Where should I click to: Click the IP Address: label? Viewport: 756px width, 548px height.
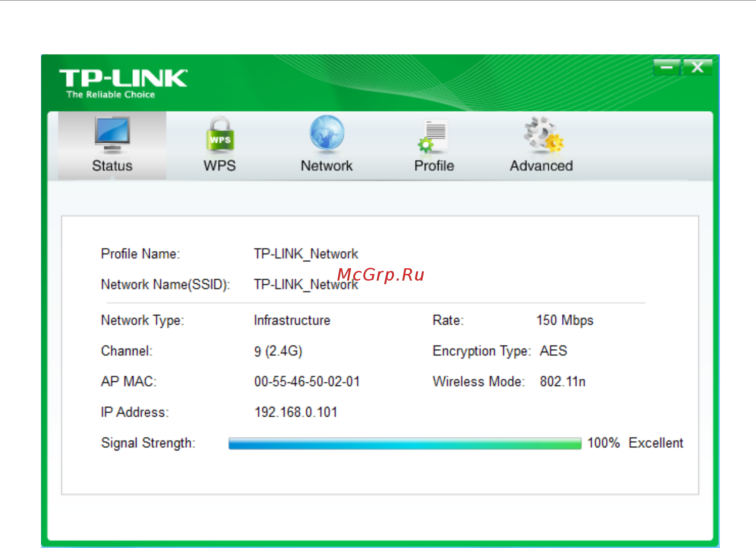tap(135, 412)
